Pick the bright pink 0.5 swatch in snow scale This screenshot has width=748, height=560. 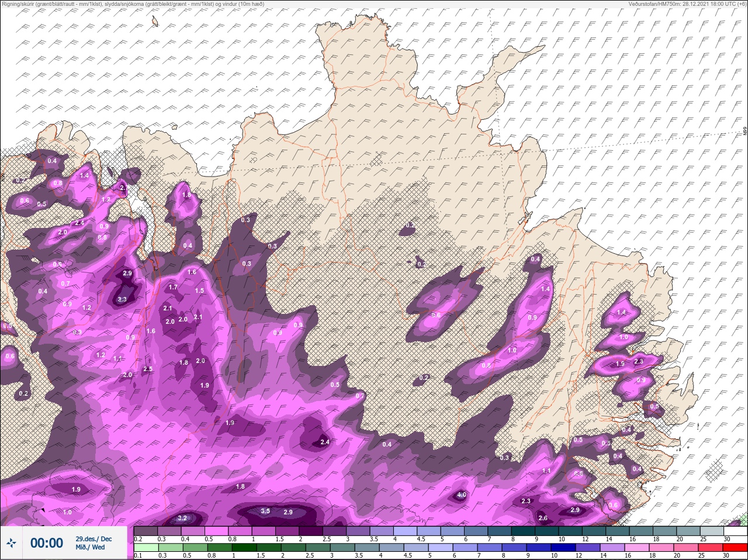[x=217, y=531]
